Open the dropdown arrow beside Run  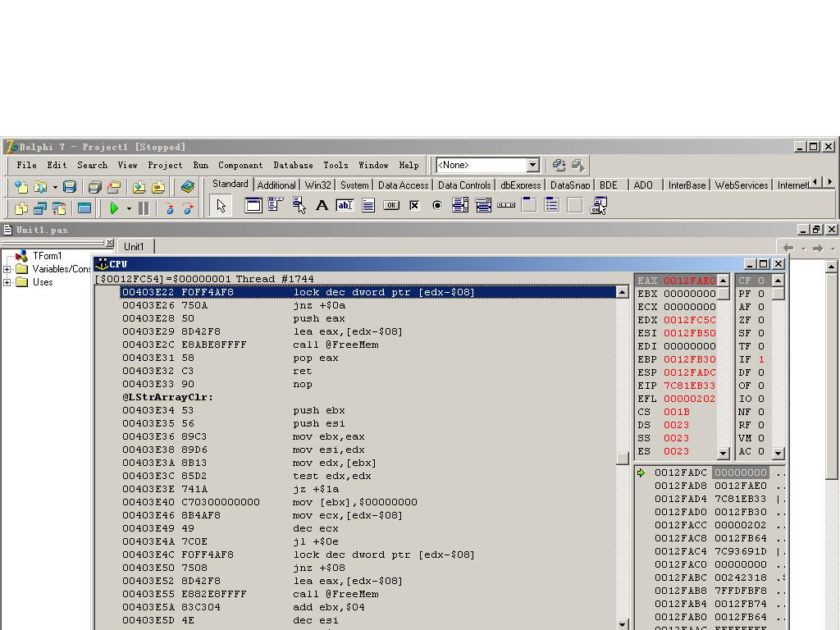point(129,208)
